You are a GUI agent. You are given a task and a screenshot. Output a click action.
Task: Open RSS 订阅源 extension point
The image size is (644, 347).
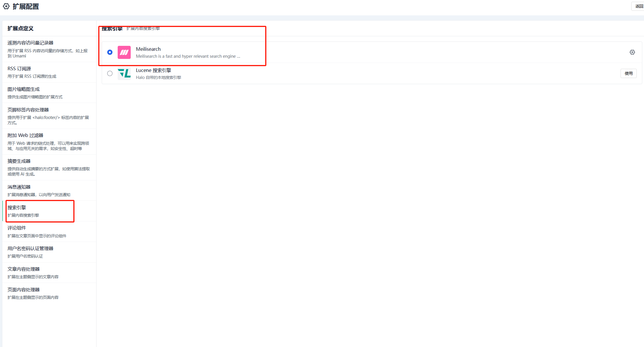tap(19, 69)
